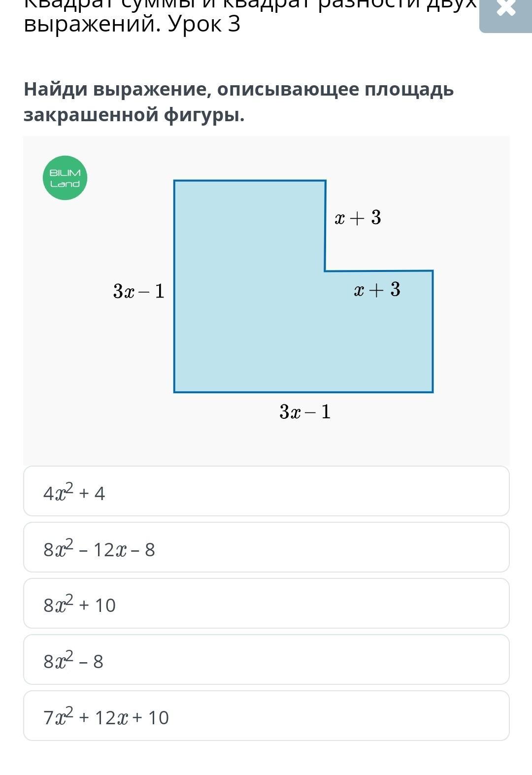The image size is (532, 775).
Task: Click the word 'площадь' in the question
Action: pyautogui.click(x=409, y=89)
